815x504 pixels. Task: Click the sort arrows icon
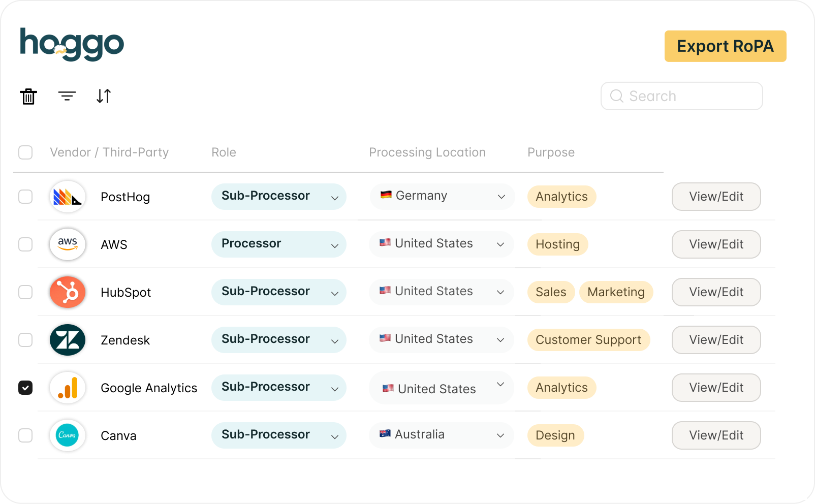[104, 96]
